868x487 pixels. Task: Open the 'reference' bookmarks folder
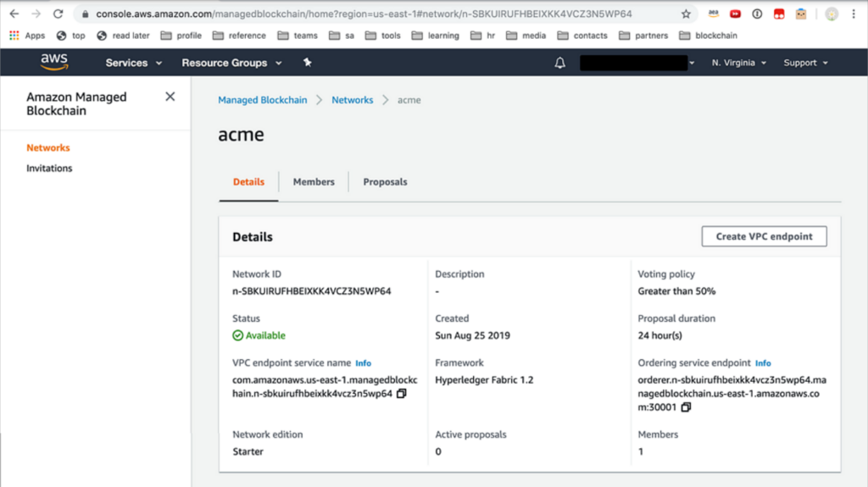pos(239,36)
